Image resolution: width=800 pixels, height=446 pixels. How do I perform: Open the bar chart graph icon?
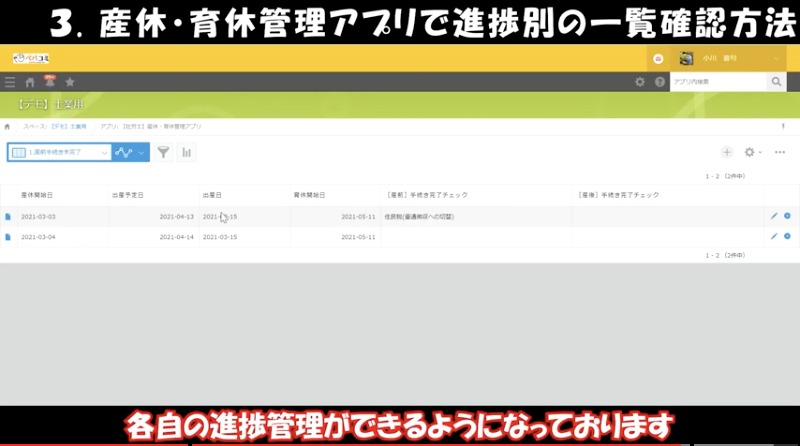(x=186, y=152)
